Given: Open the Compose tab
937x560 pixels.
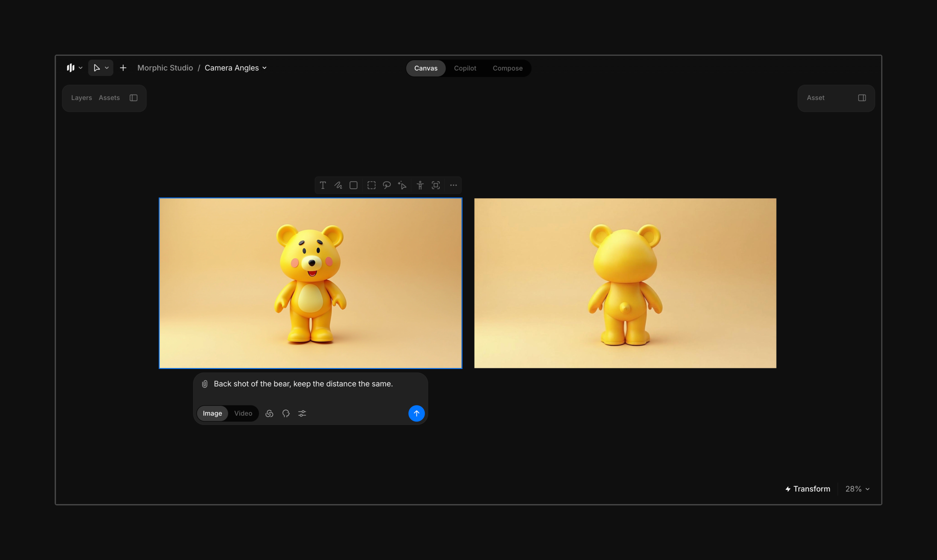Looking at the screenshot, I should (x=508, y=68).
